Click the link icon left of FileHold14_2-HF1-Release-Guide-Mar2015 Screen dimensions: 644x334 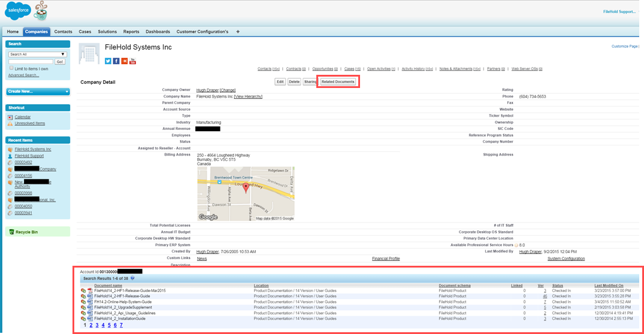tap(83, 290)
